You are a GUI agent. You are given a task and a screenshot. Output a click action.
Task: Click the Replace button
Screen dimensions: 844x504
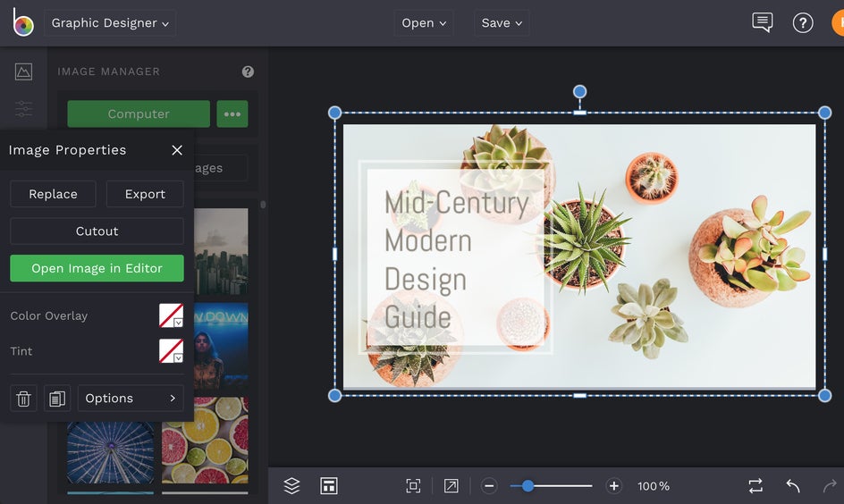click(x=53, y=194)
